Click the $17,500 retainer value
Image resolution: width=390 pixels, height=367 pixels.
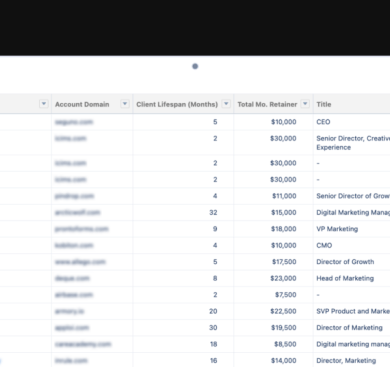click(x=284, y=262)
